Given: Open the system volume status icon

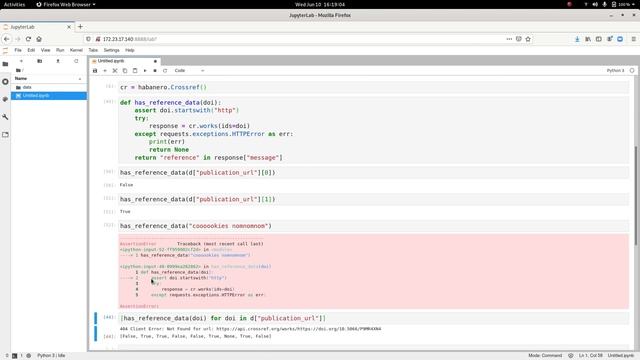Looking at the screenshot, I should (x=595, y=4).
